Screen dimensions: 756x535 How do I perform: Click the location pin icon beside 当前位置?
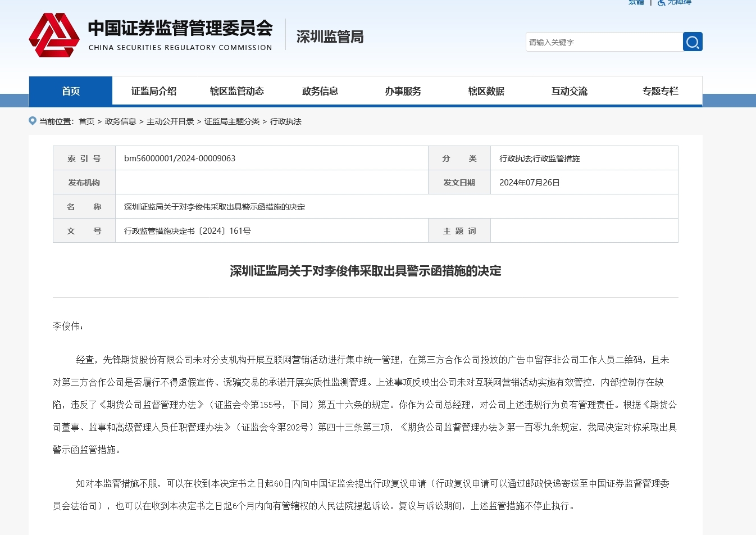coord(33,121)
